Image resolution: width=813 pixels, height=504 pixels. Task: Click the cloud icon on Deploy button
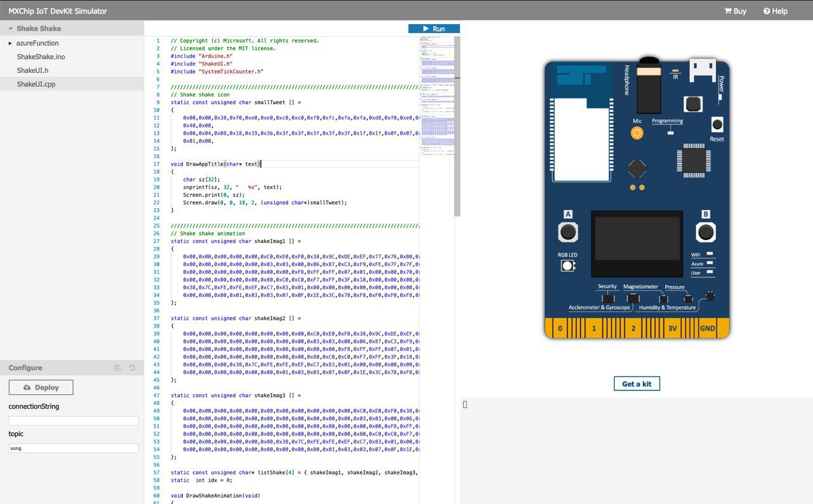click(27, 387)
